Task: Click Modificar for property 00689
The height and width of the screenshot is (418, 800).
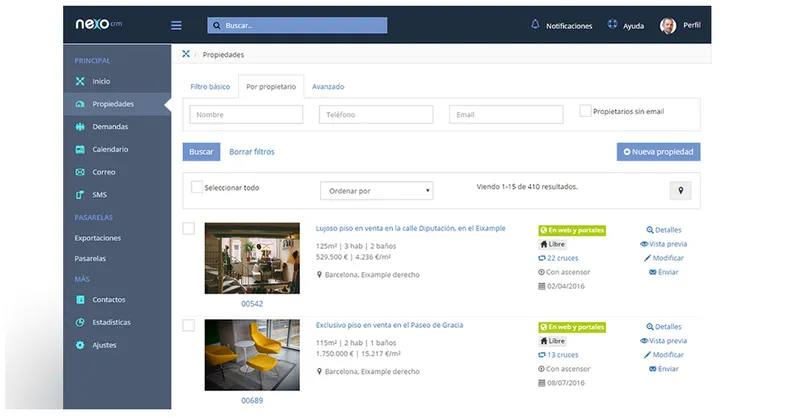Action: 664,355
